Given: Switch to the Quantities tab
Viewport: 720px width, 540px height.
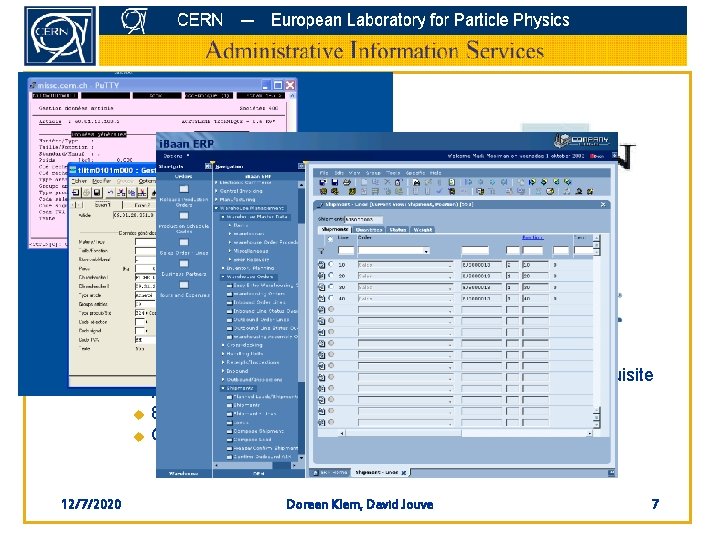Looking at the screenshot, I should click(x=369, y=230).
